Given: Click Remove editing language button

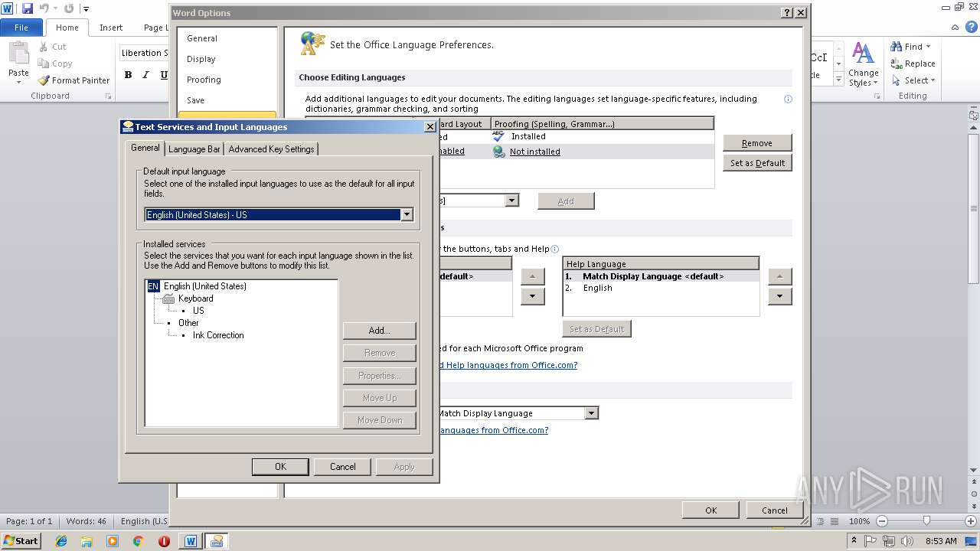Looking at the screenshot, I should pyautogui.click(x=757, y=143).
